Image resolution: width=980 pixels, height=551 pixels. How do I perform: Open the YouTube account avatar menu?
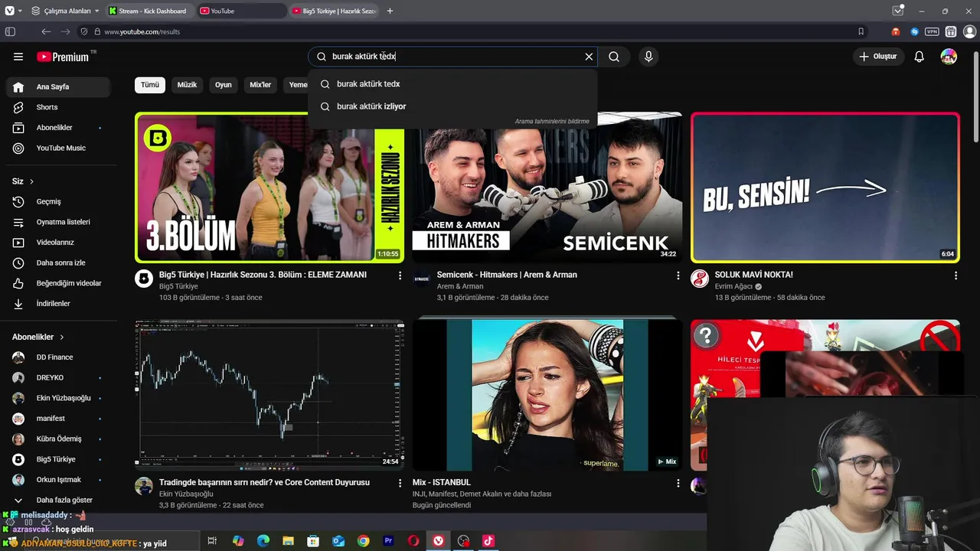[x=949, y=57]
